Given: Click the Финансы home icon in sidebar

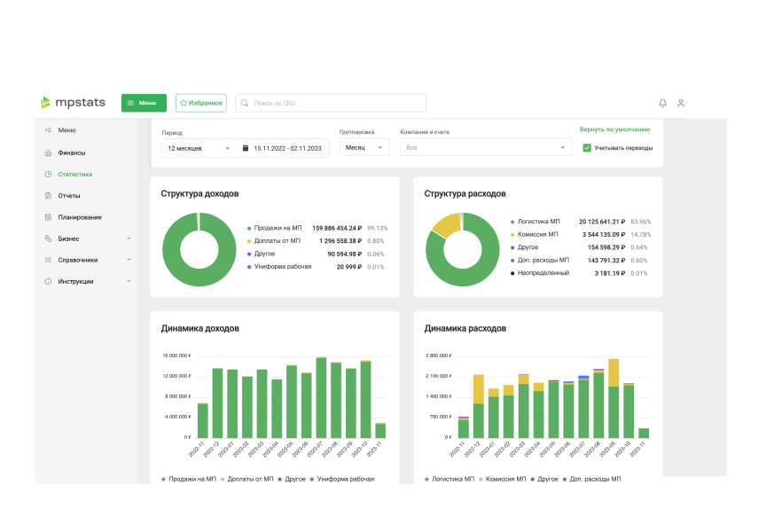Looking at the screenshot, I should [x=48, y=153].
